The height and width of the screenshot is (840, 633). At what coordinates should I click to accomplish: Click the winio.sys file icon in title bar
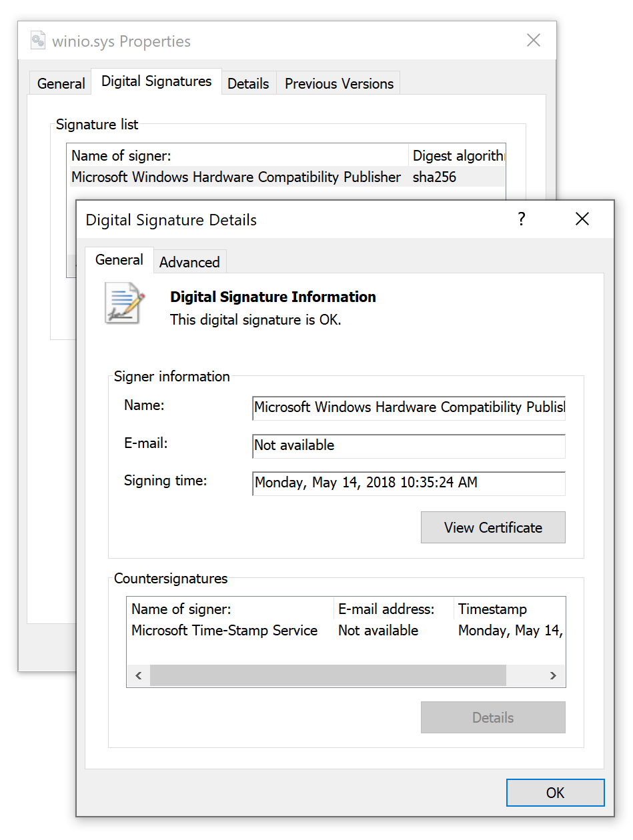click(38, 41)
